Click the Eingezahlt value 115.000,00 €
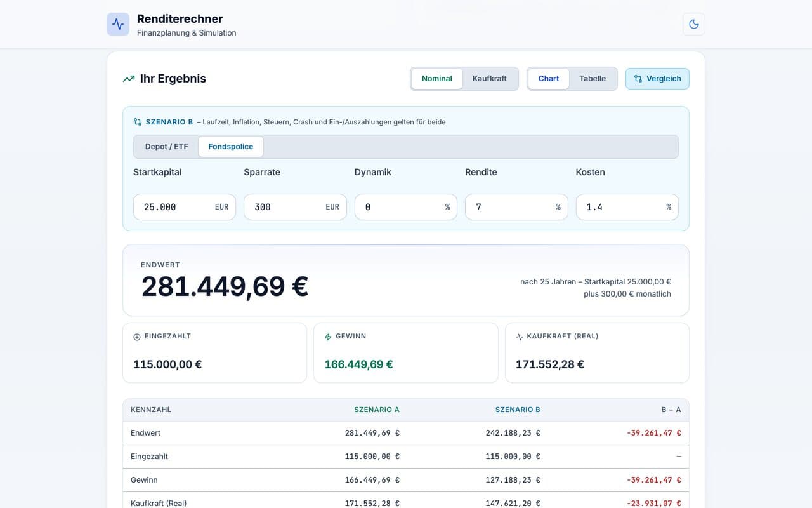The width and height of the screenshot is (812, 508). 167,364
